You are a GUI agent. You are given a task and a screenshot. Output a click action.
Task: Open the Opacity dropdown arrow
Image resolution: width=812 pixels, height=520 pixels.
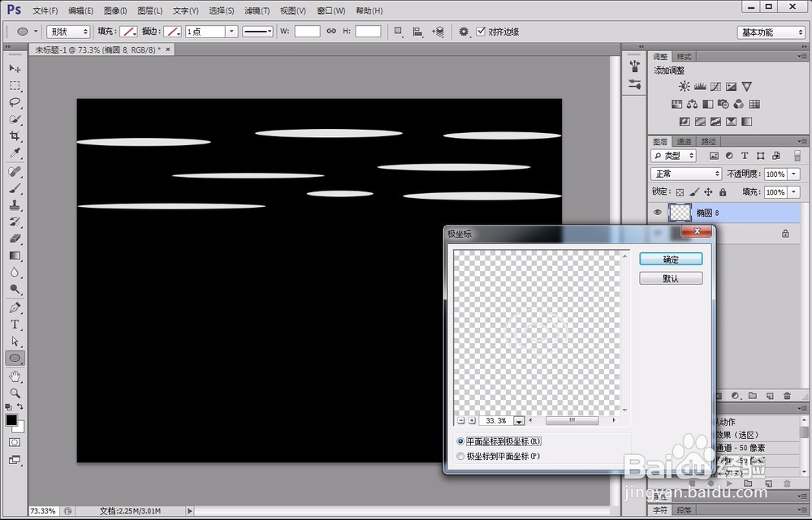pos(794,174)
